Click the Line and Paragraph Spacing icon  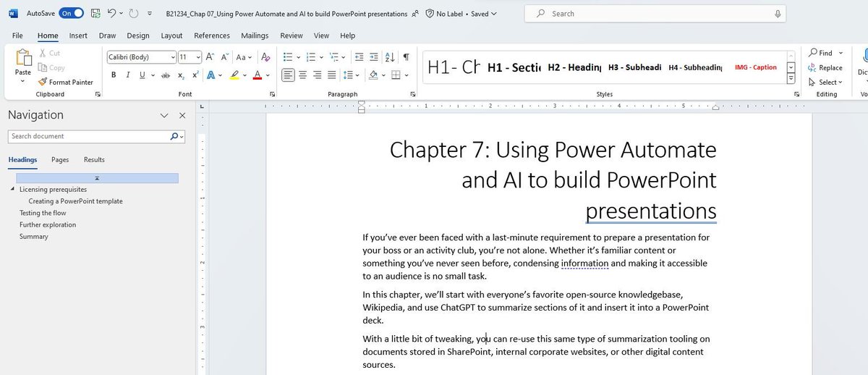tap(348, 75)
